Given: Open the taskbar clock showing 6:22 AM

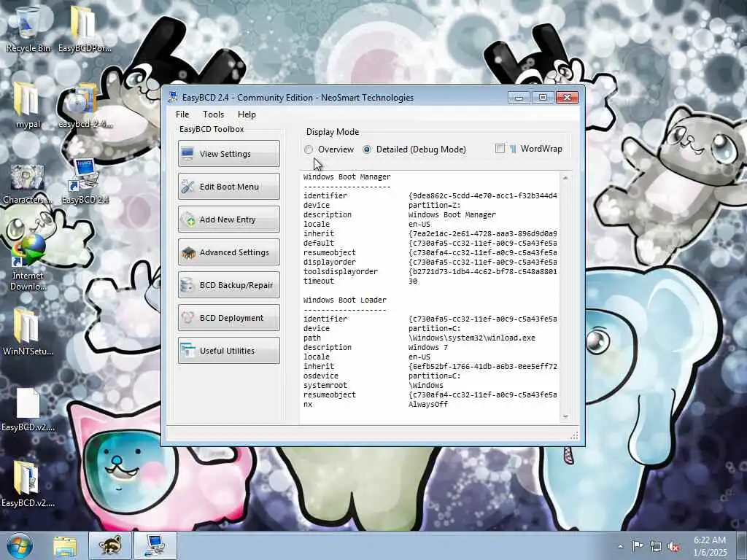Looking at the screenshot, I should (710, 546).
